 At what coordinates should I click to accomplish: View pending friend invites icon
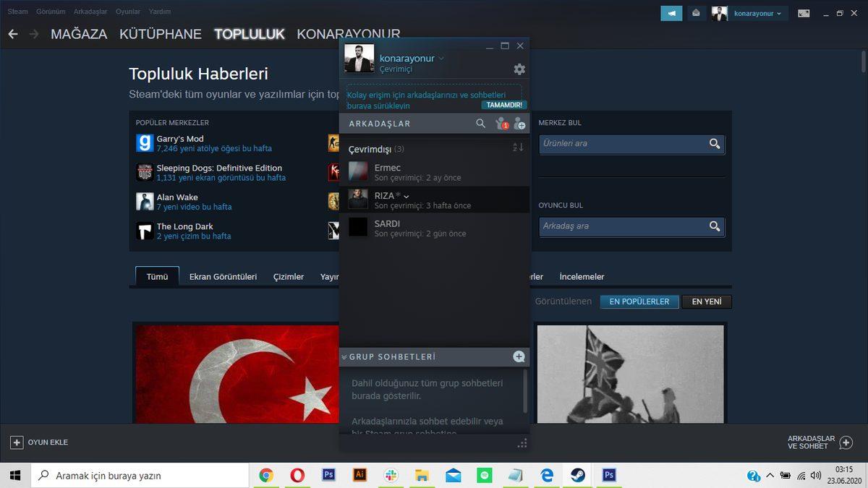502,124
